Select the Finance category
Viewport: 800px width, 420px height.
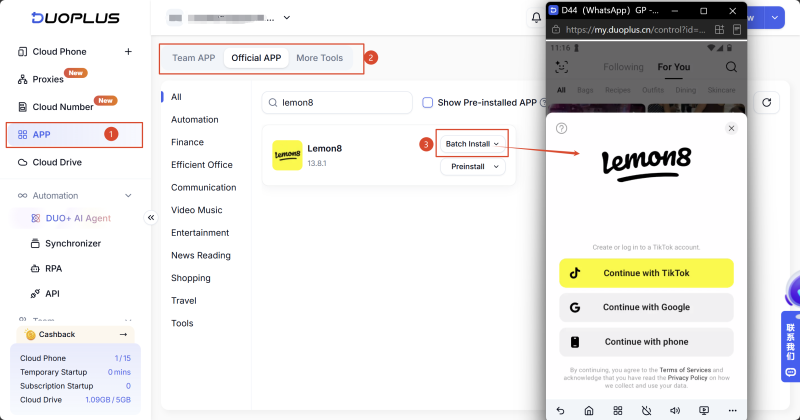[187, 142]
